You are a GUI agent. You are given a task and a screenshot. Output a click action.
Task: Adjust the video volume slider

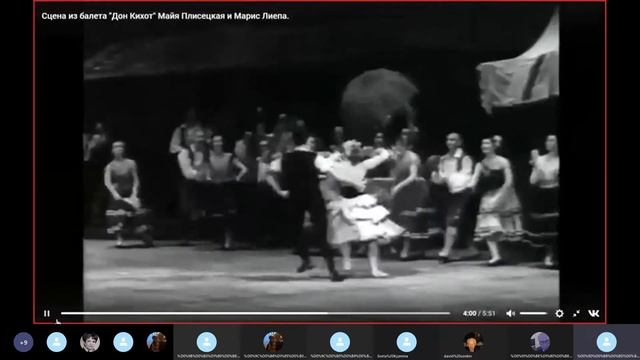[533, 313]
